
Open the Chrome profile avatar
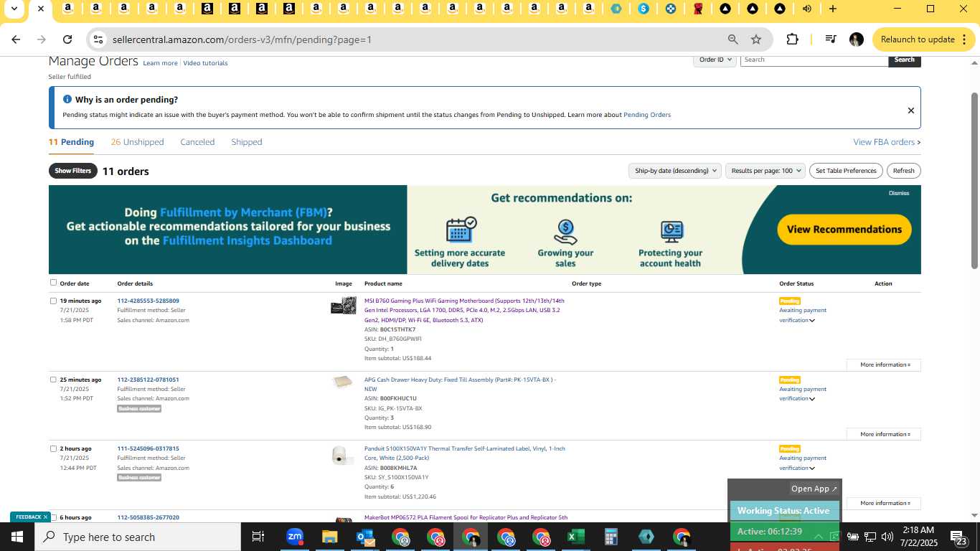coord(856,39)
